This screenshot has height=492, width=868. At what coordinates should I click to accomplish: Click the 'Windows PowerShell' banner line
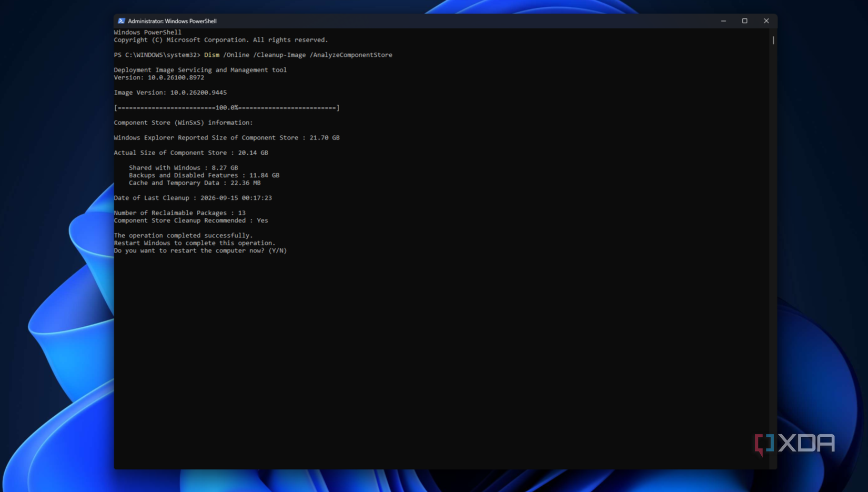tap(148, 33)
